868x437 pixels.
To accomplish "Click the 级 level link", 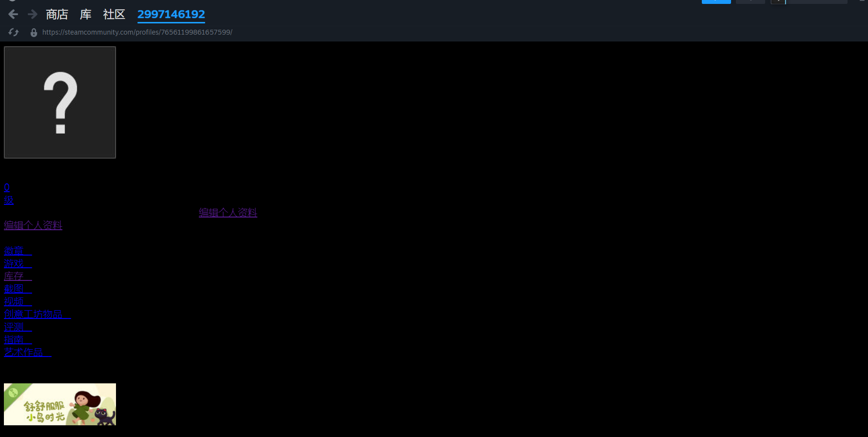I will 9,200.
